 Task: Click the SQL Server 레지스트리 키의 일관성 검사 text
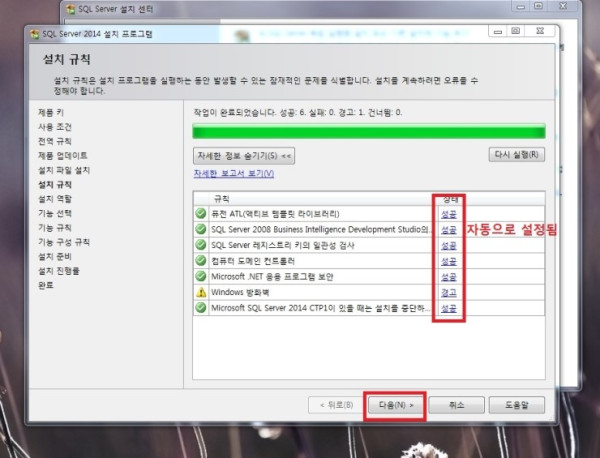tap(283, 245)
